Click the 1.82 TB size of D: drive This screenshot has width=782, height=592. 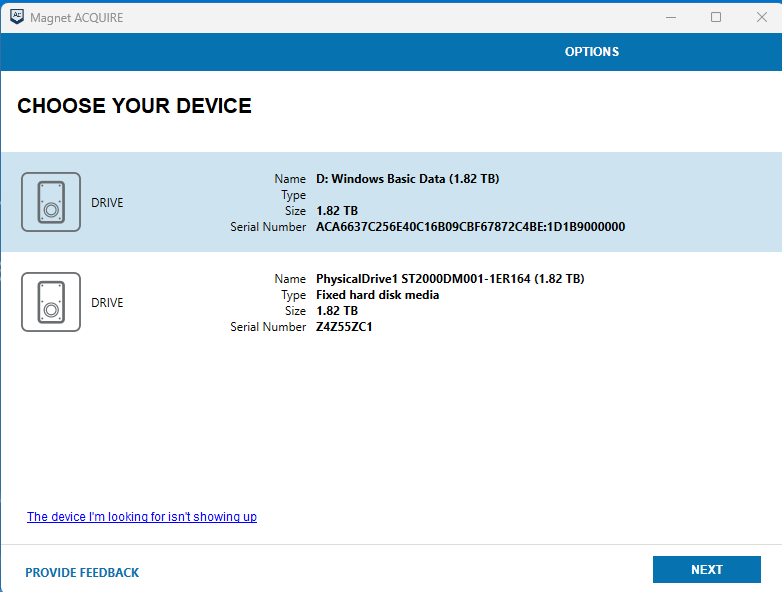(337, 211)
